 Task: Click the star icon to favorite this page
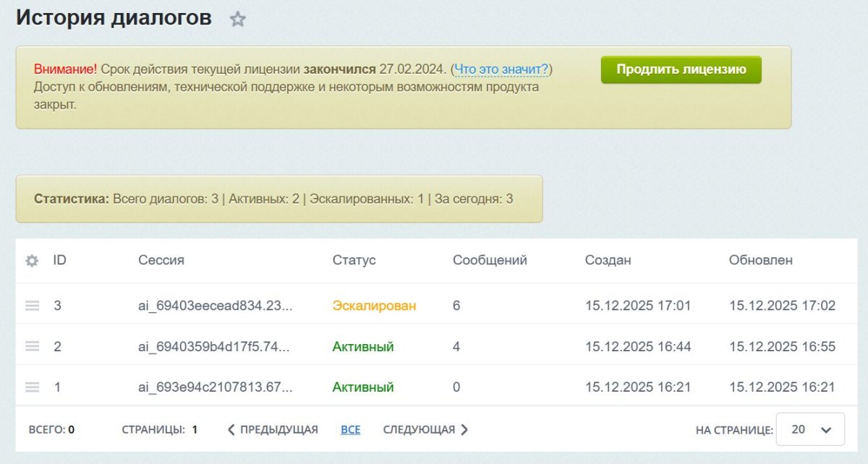tap(237, 18)
